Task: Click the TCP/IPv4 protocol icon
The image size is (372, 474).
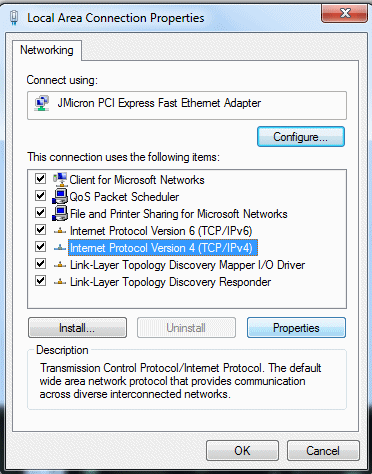Action: click(x=60, y=248)
